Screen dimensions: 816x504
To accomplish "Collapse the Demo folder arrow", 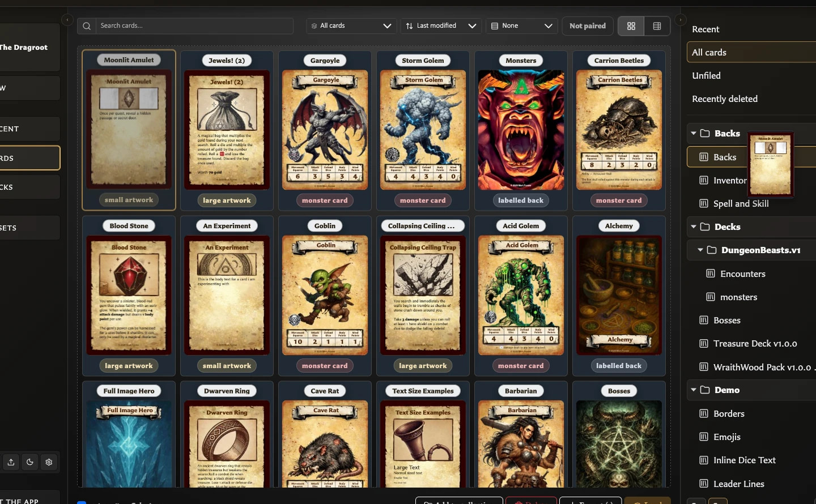I will pos(694,390).
